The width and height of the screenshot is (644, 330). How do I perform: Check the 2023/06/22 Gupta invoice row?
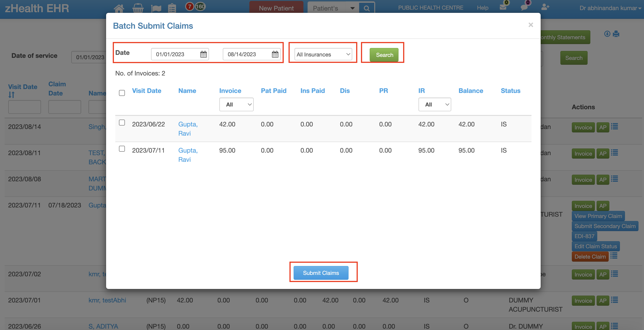122,123
